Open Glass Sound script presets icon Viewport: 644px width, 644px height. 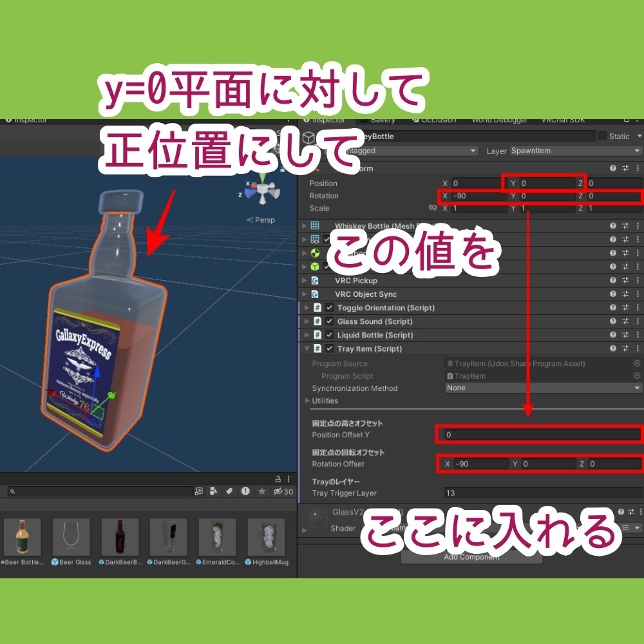(x=625, y=321)
